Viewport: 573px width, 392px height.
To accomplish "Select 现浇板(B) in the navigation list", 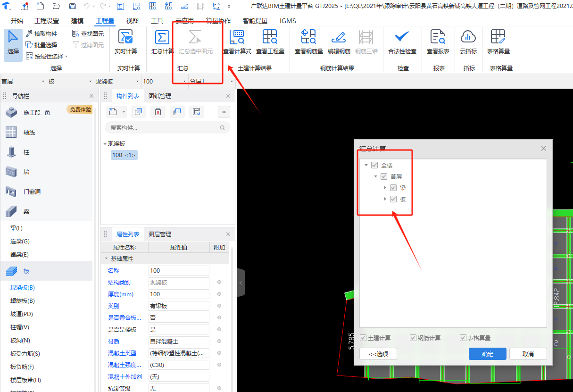I will (23, 287).
